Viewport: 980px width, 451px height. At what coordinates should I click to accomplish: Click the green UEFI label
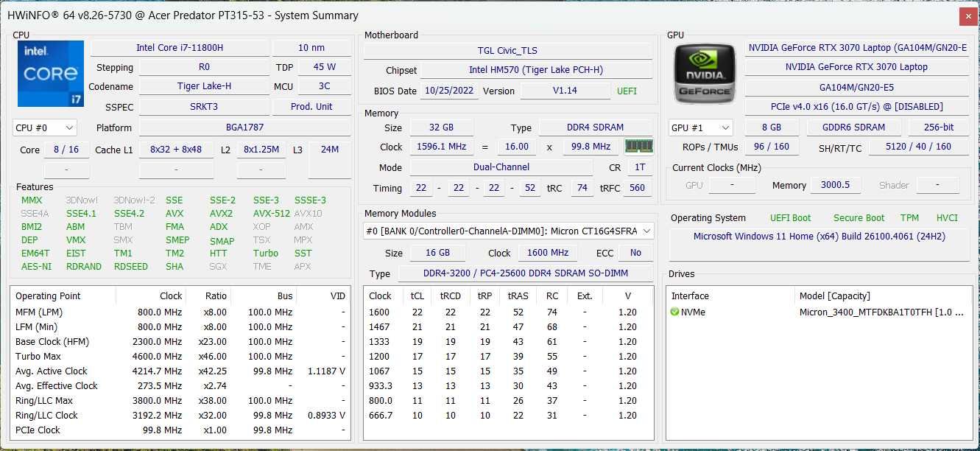point(627,91)
